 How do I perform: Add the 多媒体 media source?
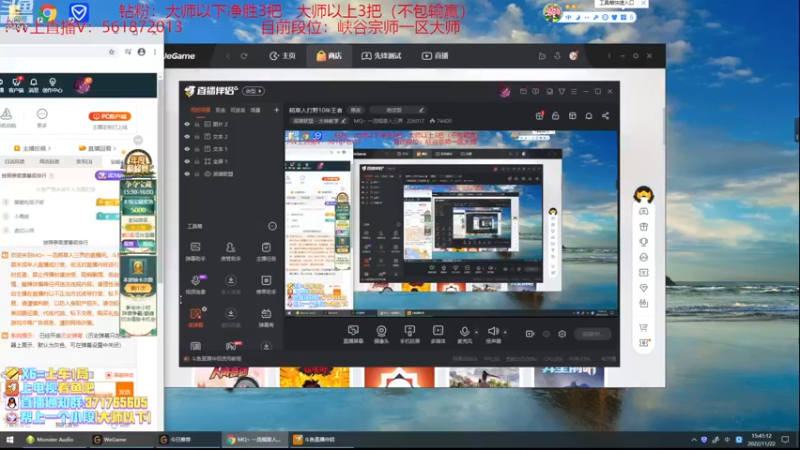coord(438,334)
